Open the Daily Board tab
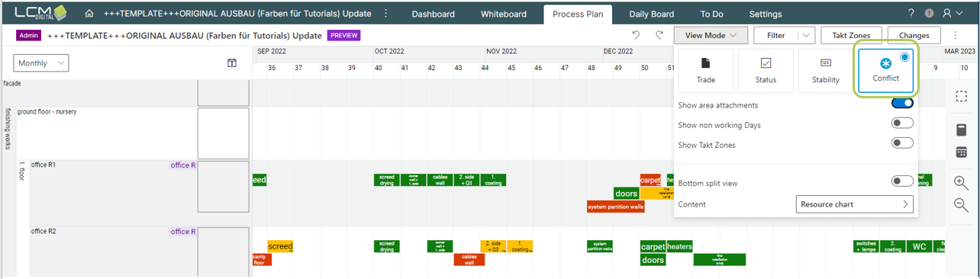This screenshot has width=980, height=279. click(651, 14)
